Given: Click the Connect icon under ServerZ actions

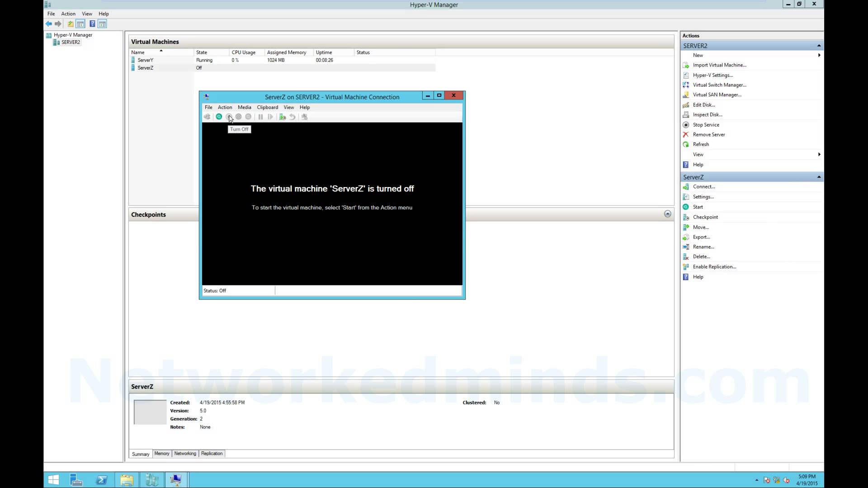Looking at the screenshot, I should [686, 187].
